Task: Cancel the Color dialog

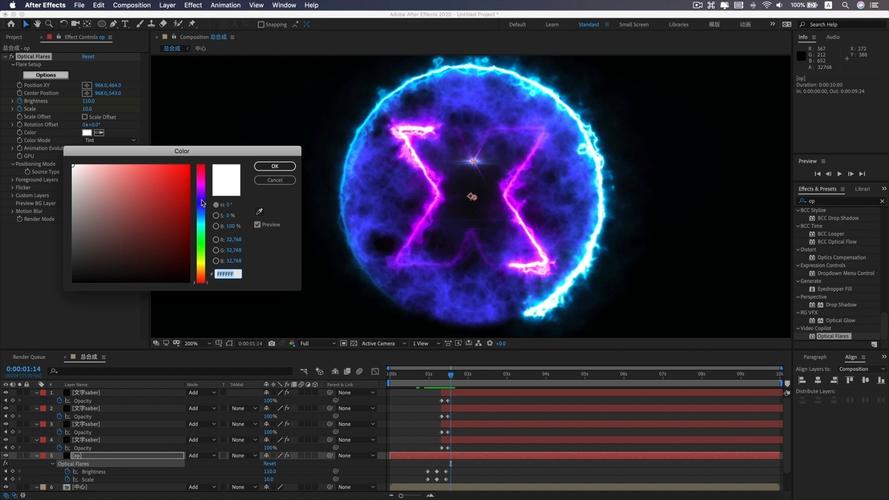Action: pyautogui.click(x=274, y=180)
